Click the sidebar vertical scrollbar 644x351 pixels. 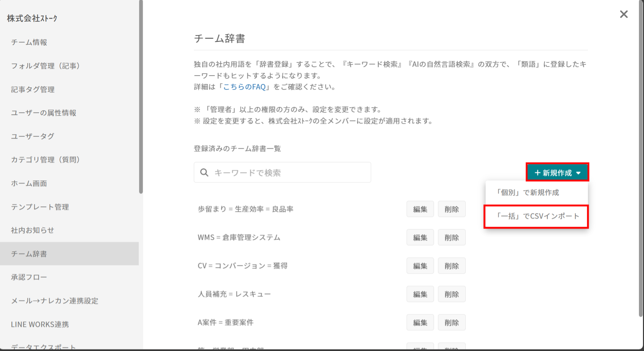click(x=141, y=98)
